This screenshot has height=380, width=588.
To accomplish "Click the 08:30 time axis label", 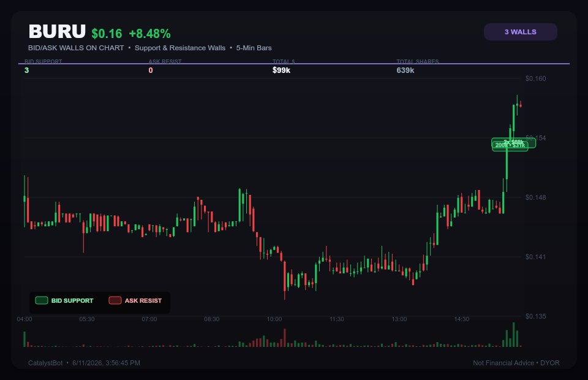I will point(212,319).
